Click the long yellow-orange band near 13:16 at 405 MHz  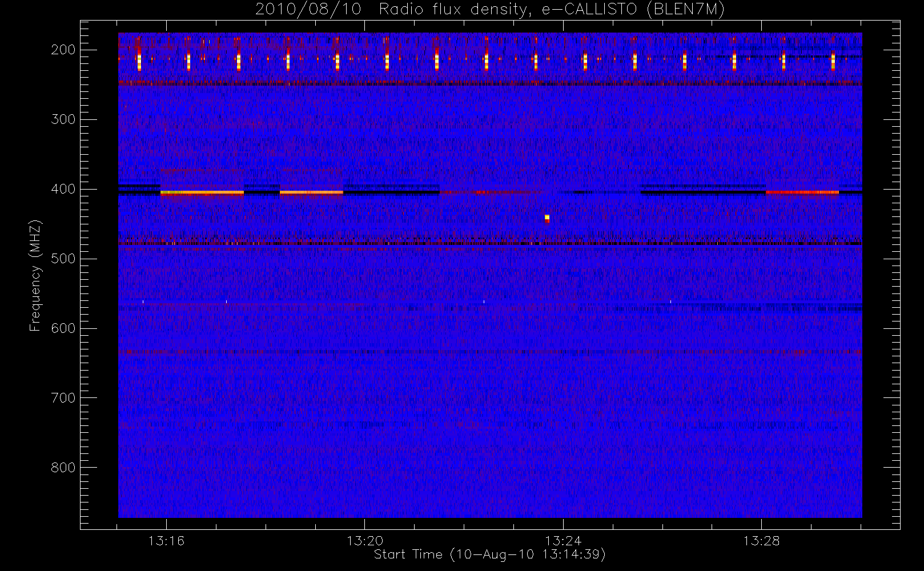202,192
